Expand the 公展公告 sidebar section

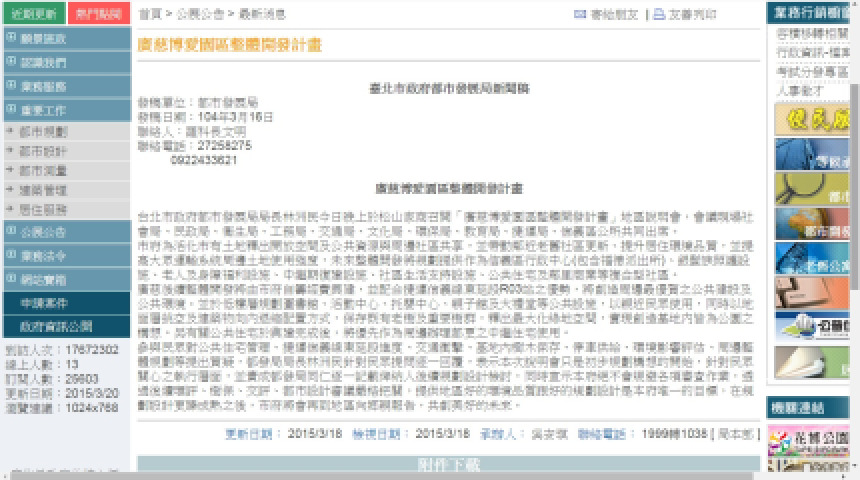pyautogui.click(x=44, y=231)
